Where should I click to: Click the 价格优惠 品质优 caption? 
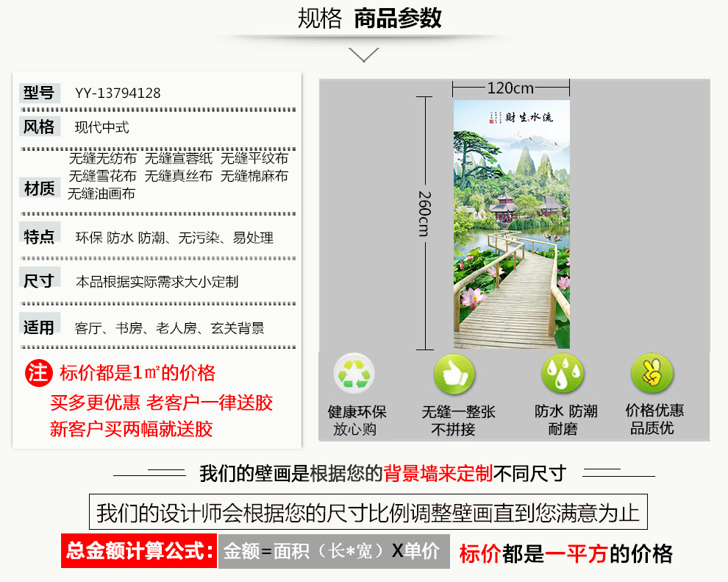[654, 419]
